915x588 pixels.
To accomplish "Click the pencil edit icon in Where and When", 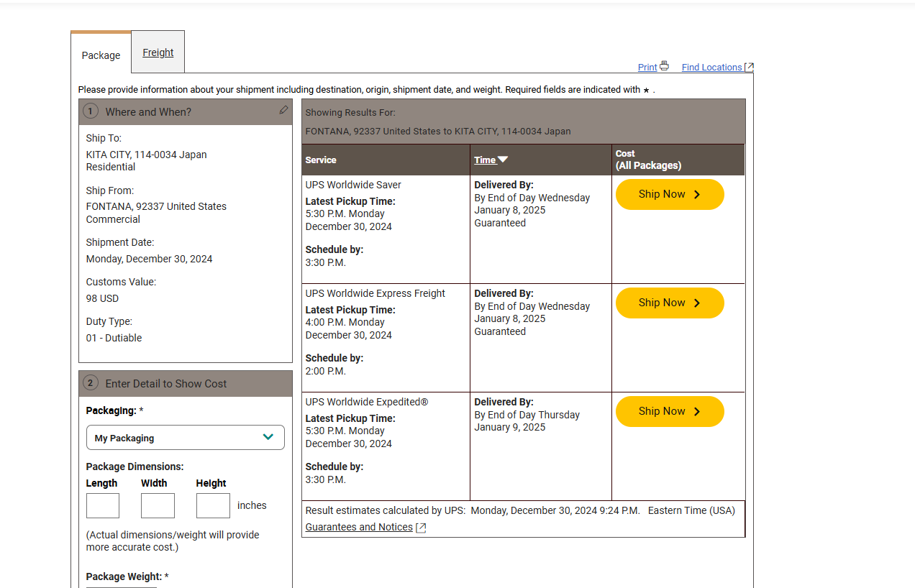I will (x=283, y=110).
